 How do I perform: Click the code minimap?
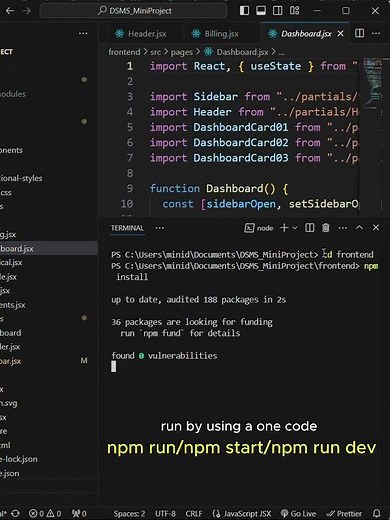(372, 83)
